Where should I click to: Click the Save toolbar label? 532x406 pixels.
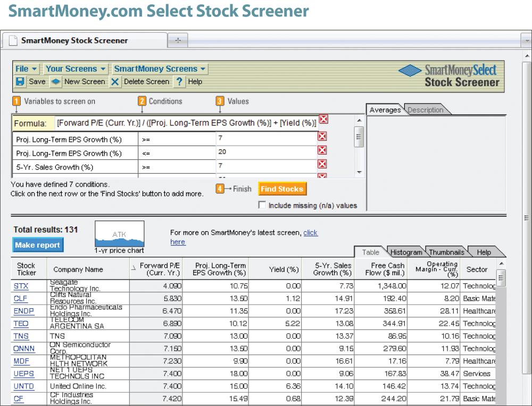37,82
